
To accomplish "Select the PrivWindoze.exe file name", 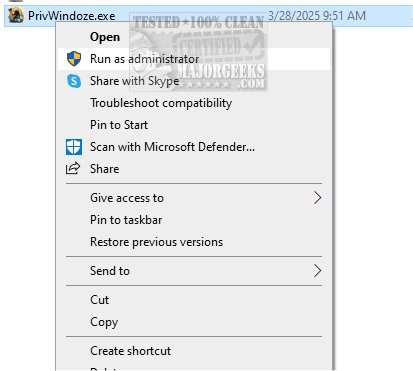I will pyautogui.click(x=72, y=16).
